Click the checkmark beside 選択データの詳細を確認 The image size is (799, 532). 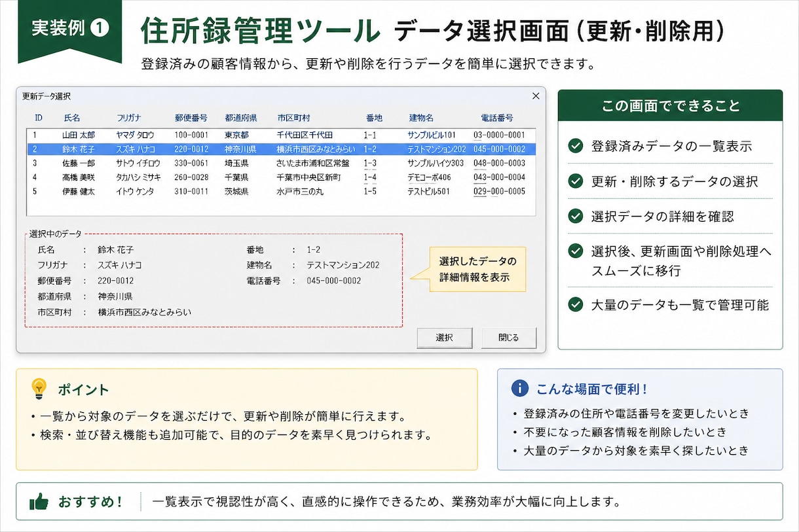[x=576, y=216]
